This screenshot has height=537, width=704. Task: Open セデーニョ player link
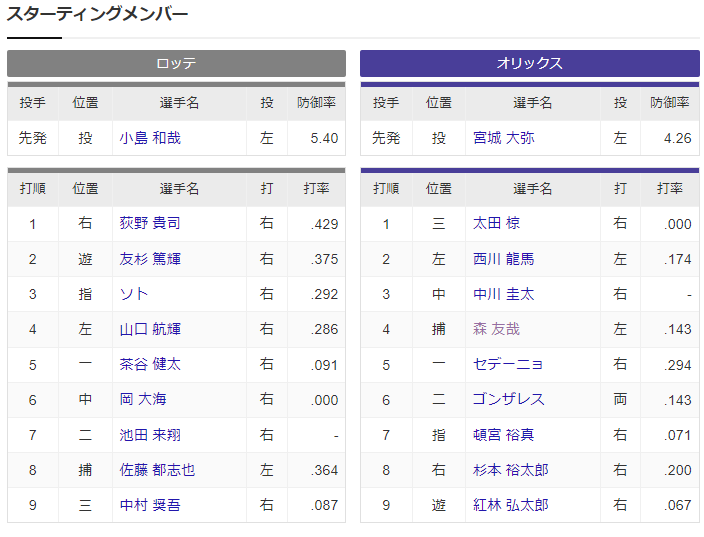(x=508, y=364)
